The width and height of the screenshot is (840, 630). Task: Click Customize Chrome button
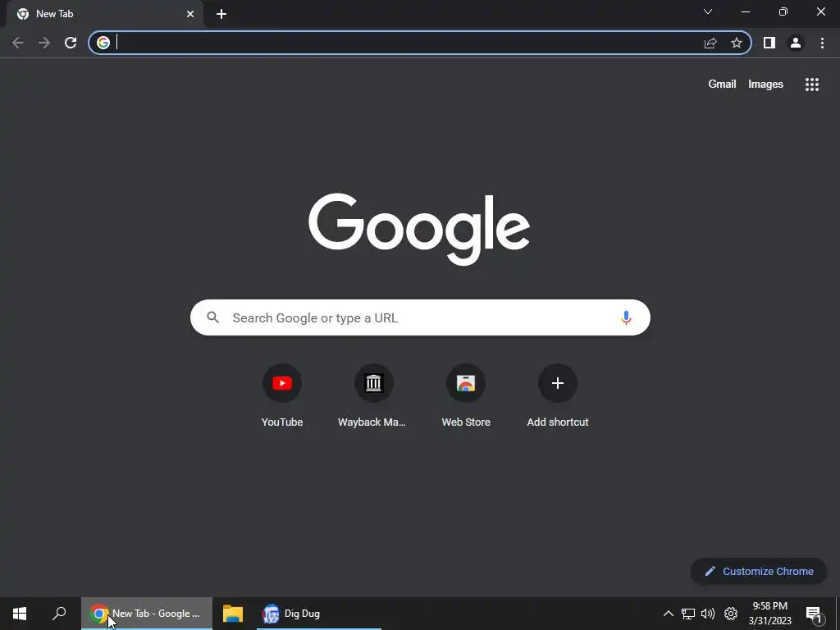click(759, 571)
